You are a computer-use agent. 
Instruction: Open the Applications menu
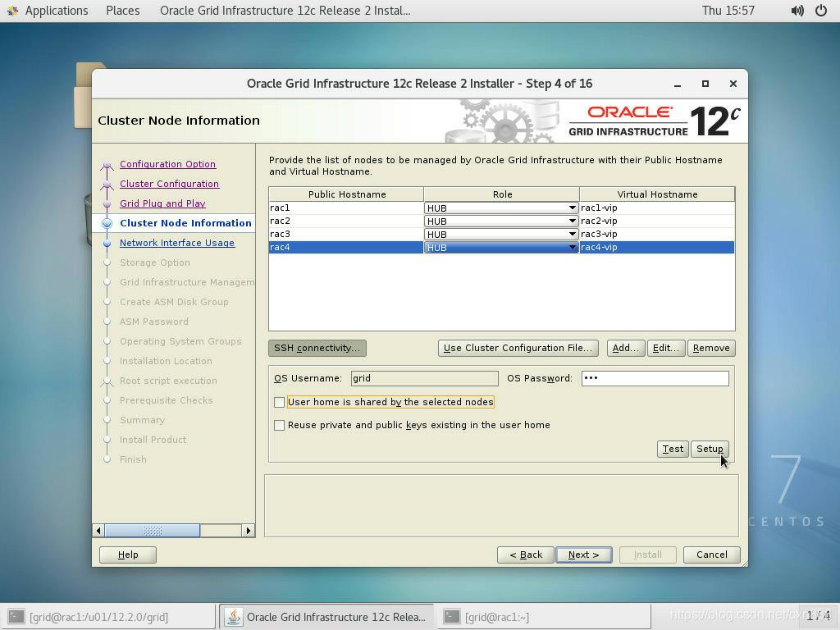(56, 11)
